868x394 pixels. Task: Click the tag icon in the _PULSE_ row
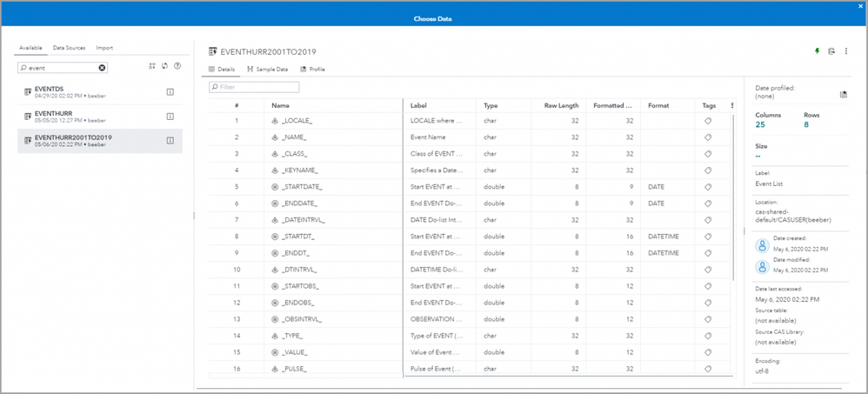tap(709, 369)
